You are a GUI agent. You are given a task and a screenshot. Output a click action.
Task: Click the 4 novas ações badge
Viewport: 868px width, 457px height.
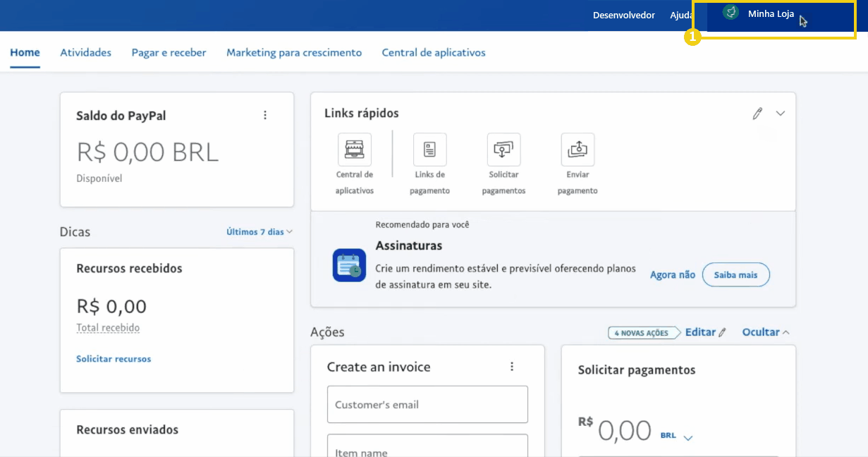point(643,333)
